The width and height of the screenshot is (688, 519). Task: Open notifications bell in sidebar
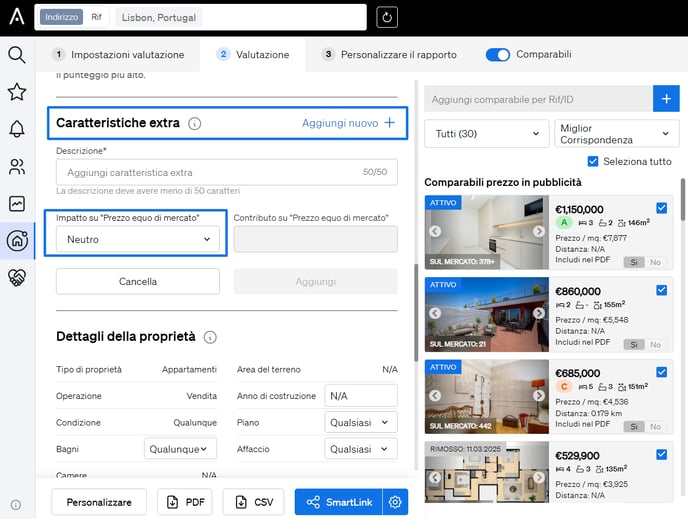[17, 129]
